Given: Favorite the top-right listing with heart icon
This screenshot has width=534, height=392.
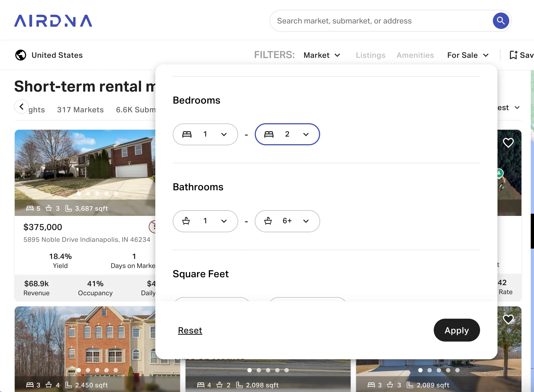Looking at the screenshot, I should click(508, 143).
